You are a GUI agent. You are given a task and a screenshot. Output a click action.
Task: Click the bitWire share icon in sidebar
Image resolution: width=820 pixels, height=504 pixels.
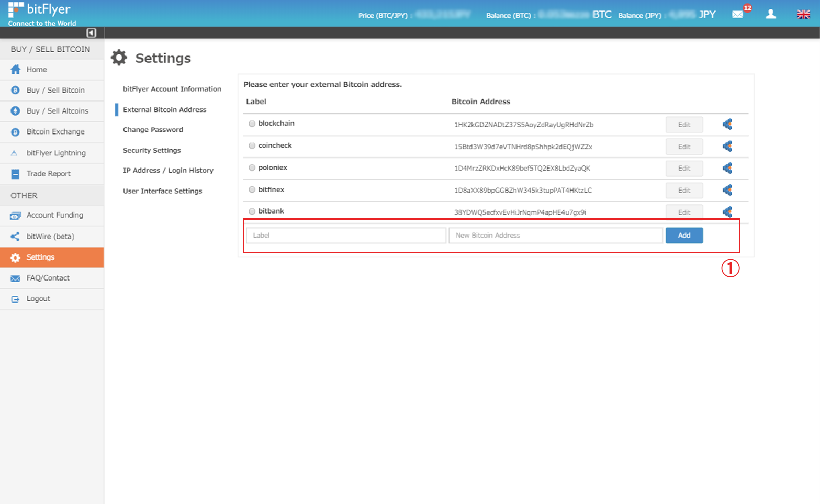point(15,237)
